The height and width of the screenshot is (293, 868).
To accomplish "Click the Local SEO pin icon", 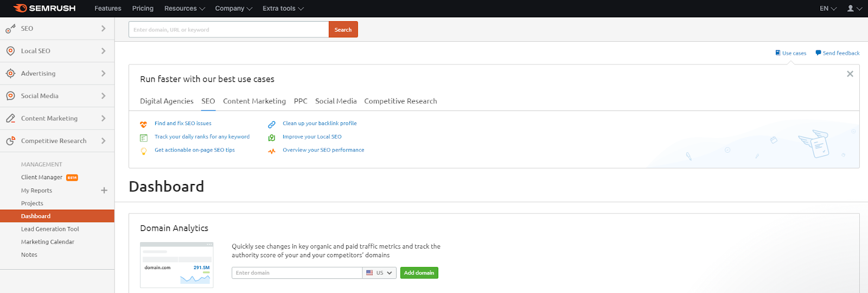I will pos(10,51).
